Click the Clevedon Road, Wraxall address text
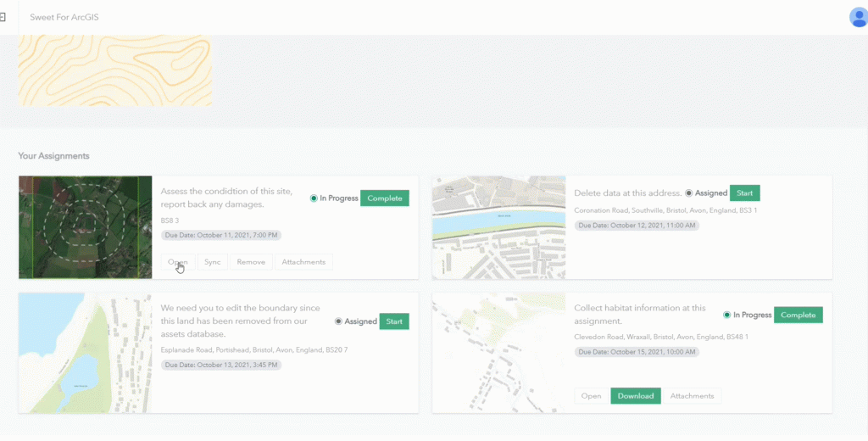The image size is (868, 441). [661, 337]
